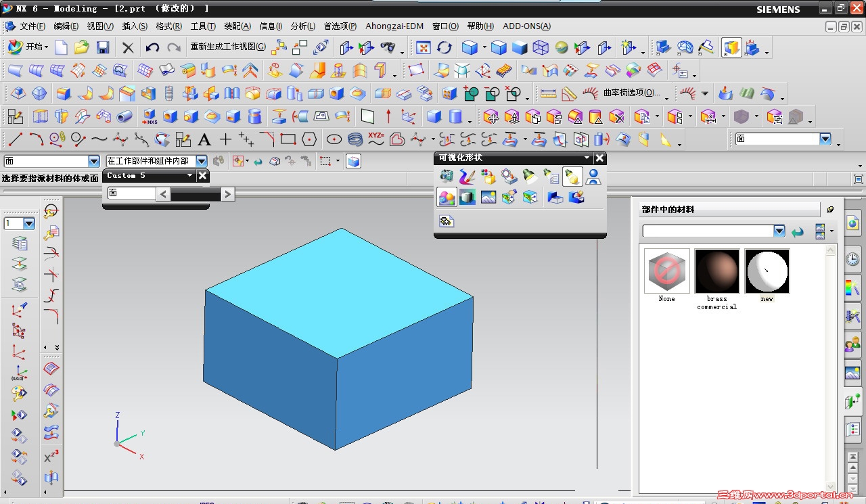
Task: Toggle the highlighted yellow cube button in 可视化形状
Action: [572, 177]
